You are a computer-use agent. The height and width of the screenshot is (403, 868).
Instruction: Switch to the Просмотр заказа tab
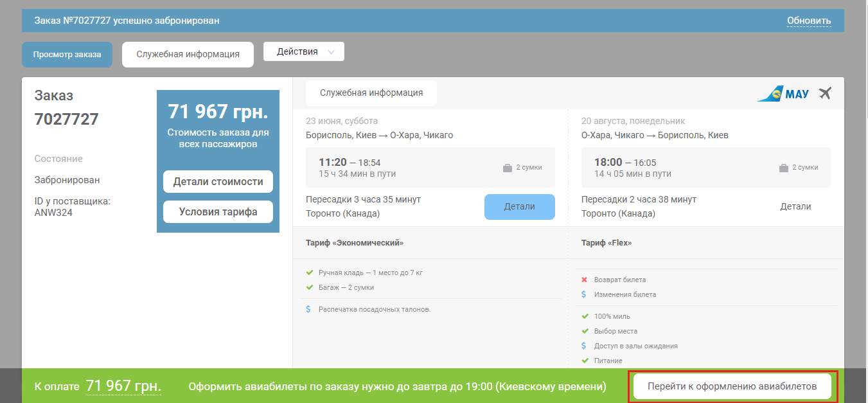coord(67,55)
